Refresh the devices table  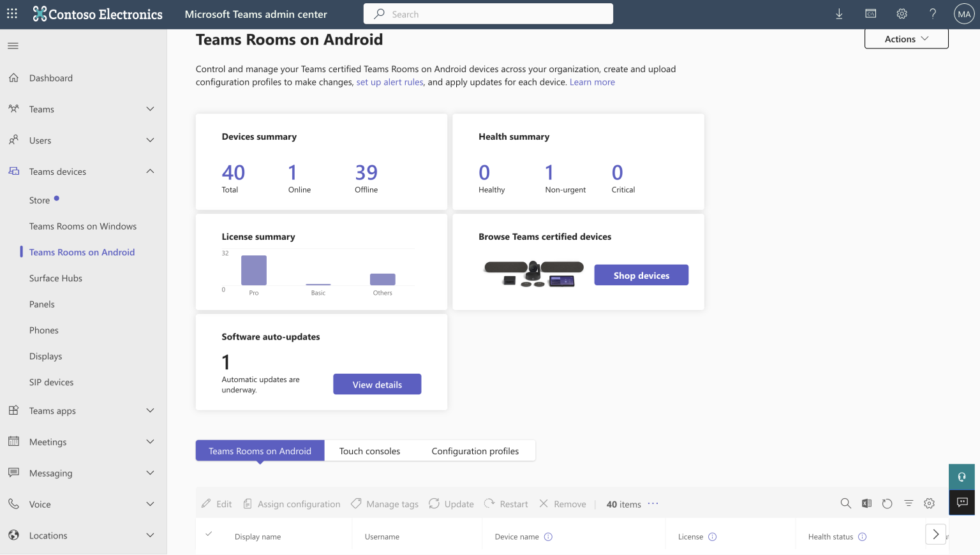tap(887, 503)
